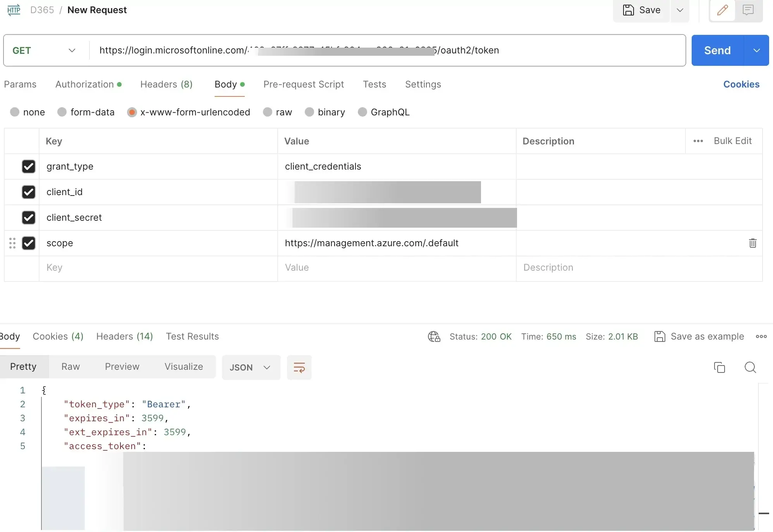Select the raw body type
The image size is (773, 532).
(268, 112)
